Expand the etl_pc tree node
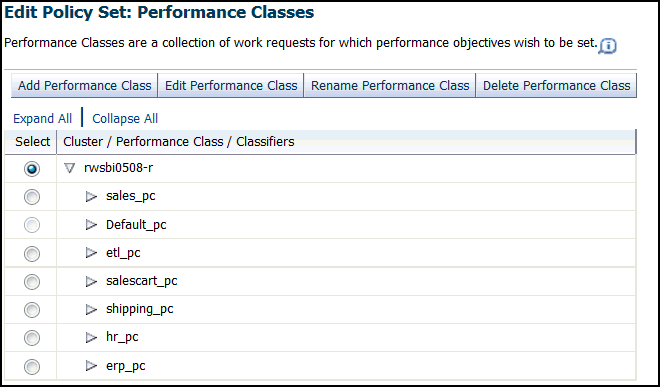Image resolution: width=660 pixels, height=387 pixels. click(91, 253)
